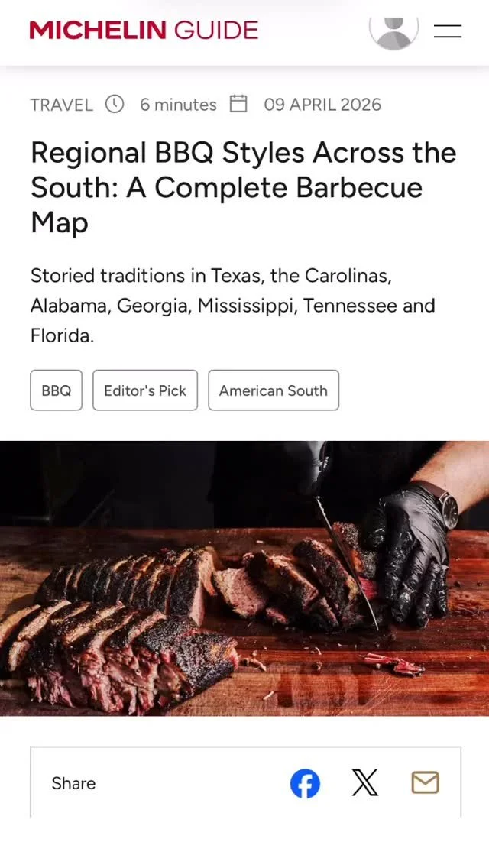Click the 6 minutes read time
Screen dimensions: 489x868
tap(178, 105)
